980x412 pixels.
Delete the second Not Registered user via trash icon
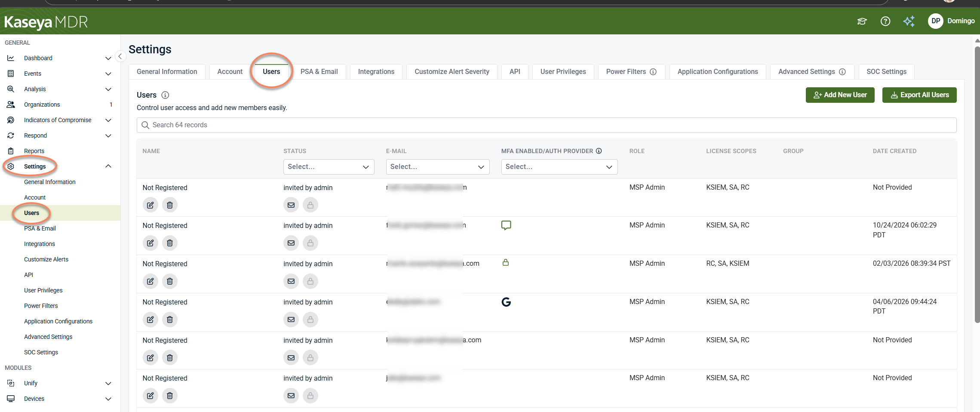[170, 243]
